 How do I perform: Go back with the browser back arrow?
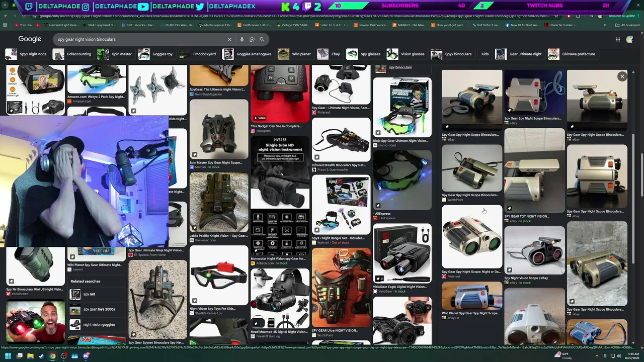(x=6, y=16)
